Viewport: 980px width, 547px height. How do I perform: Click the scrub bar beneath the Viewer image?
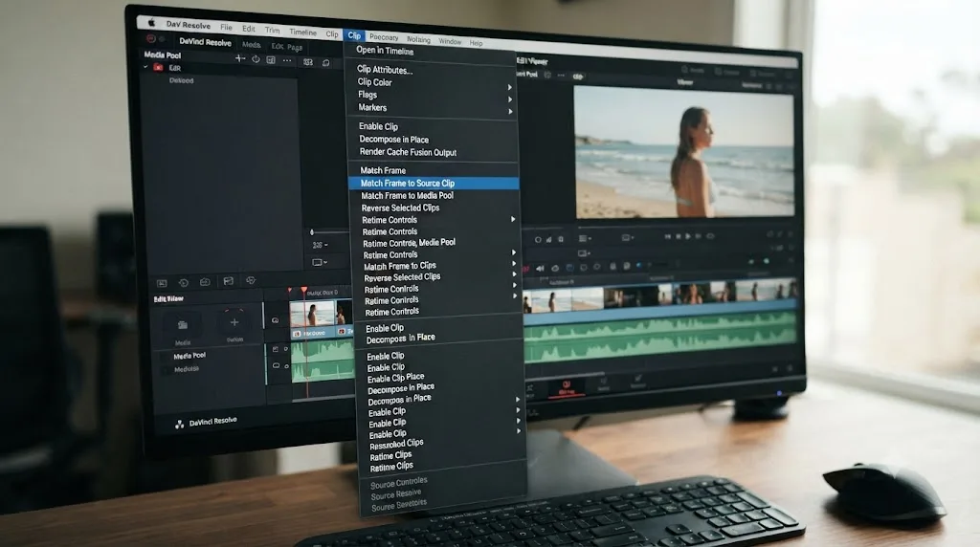pyautogui.click(x=685, y=225)
